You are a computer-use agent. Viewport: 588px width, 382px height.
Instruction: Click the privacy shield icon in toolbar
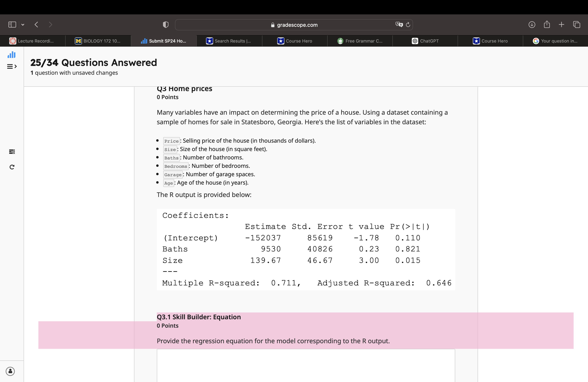(x=166, y=25)
